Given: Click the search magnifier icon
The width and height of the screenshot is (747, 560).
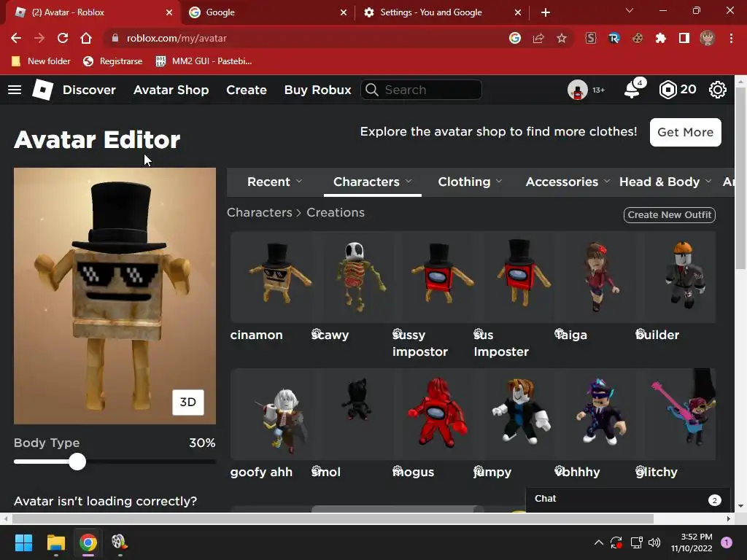Looking at the screenshot, I should 372,90.
